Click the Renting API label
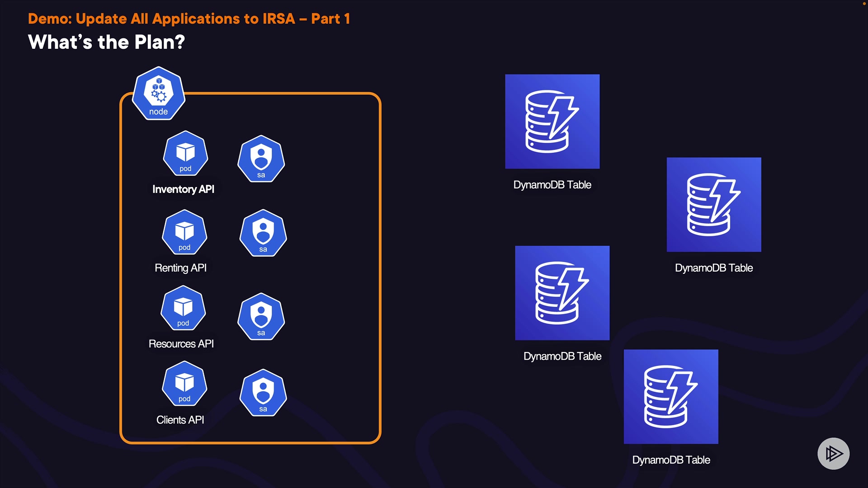The image size is (868, 488). coord(180,268)
